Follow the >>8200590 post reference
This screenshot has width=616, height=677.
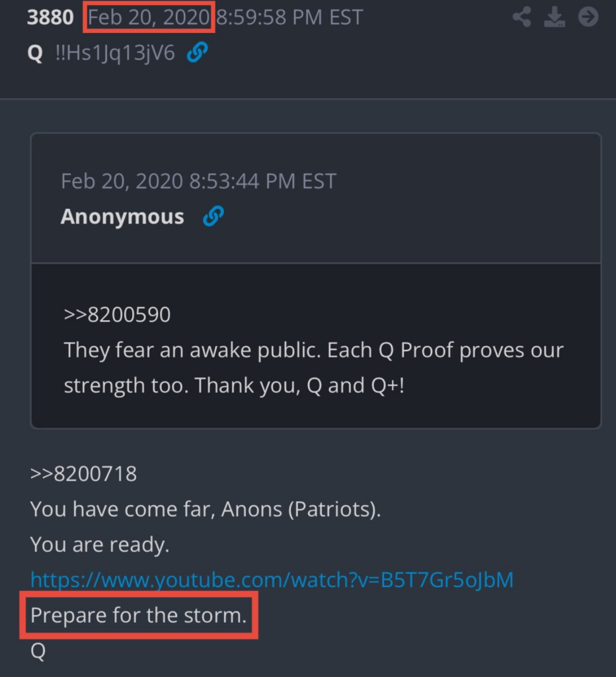[117, 315]
